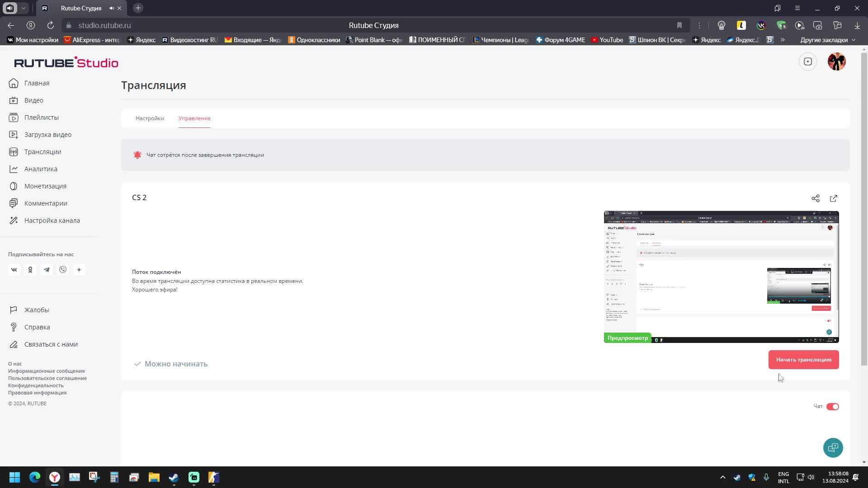This screenshot has height=488, width=868.
Task: Click the stream Предпросмотр thumbnail
Action: 721,277
